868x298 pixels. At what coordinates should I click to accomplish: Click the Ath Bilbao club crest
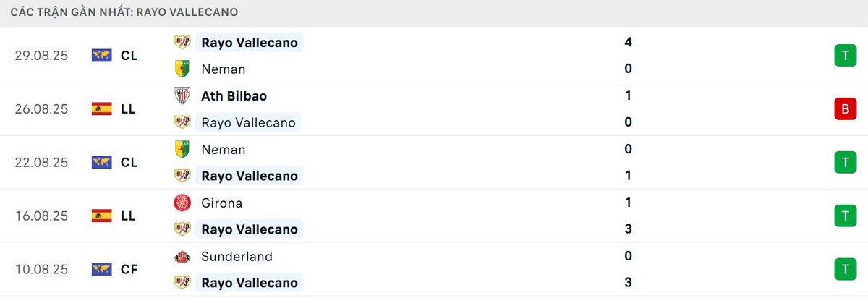(182, 95)
